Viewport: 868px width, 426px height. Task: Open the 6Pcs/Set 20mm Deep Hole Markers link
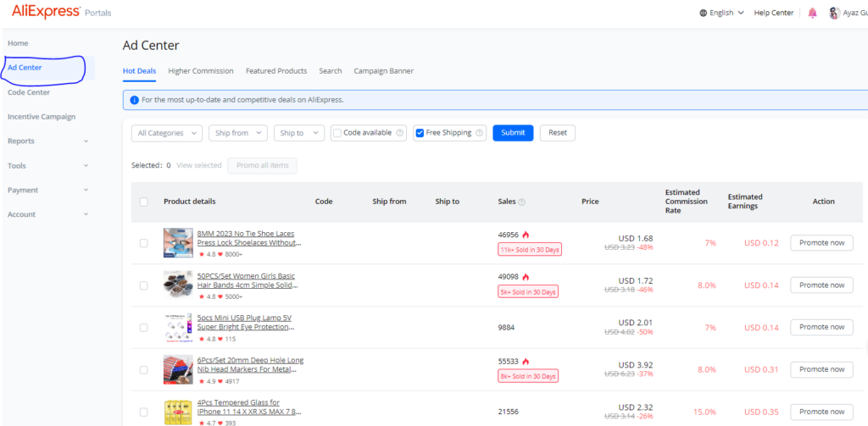pos(250,364)
